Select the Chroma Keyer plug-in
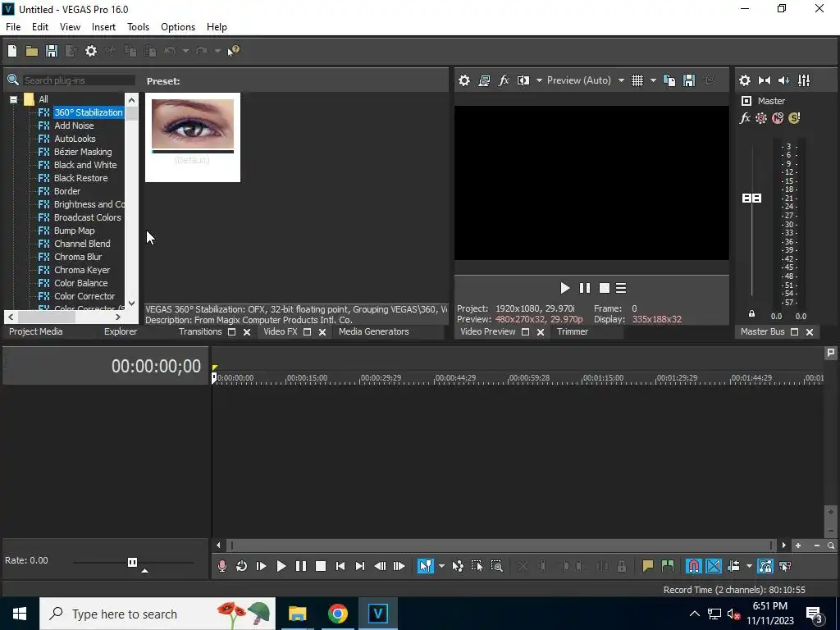Image resolution: width=840 pixels, height=630 pixels. coord(81,270)
